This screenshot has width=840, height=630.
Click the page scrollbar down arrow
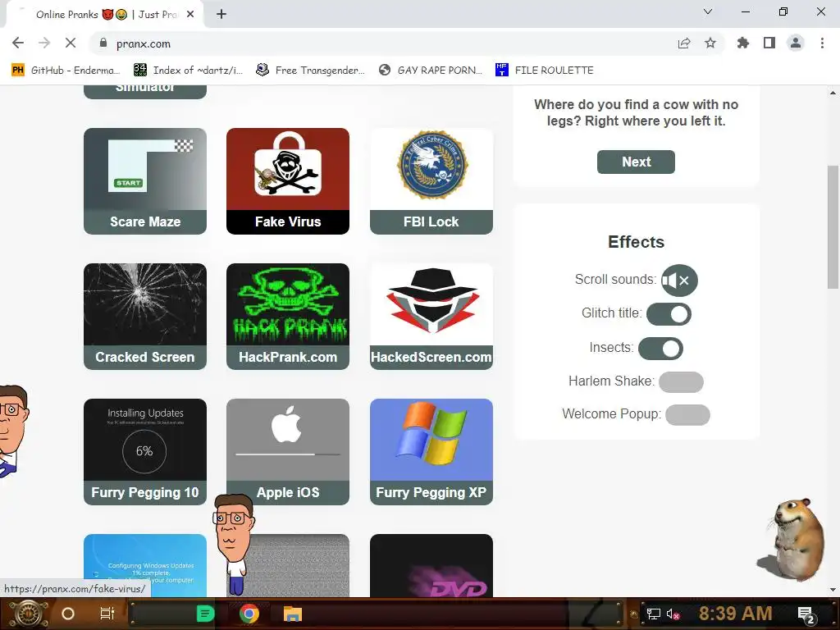[833, 590]
